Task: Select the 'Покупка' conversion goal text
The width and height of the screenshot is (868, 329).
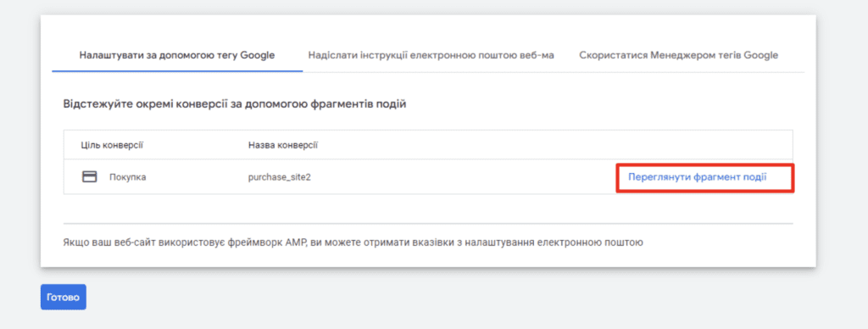Action: (127, 177)
